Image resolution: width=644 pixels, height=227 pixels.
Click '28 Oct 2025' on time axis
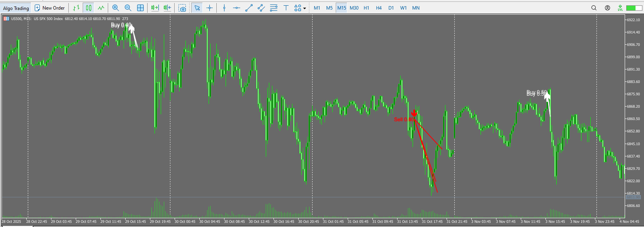(11, 221)
